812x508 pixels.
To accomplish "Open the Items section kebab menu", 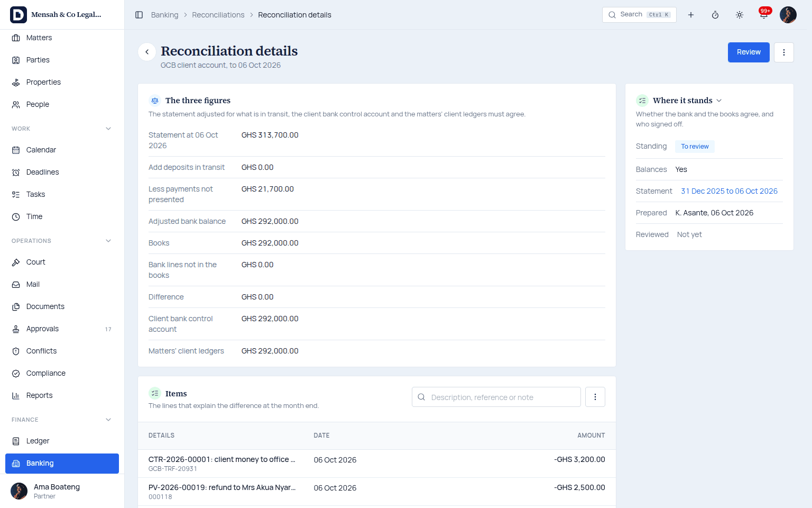I will coord(595,397).
